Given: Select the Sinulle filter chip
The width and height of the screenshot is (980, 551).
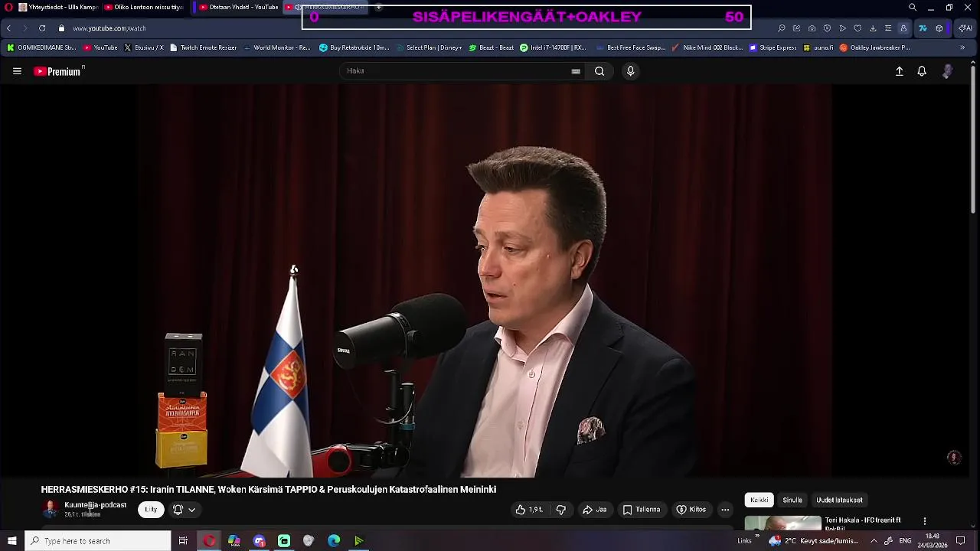Looking at the screenshot, I should pyautogui.click(x=792, y=500).
